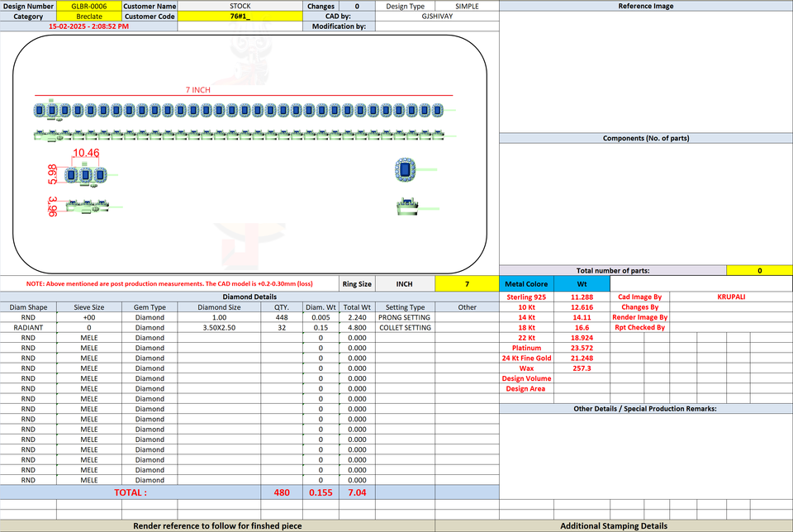Screen dimensions: 793x532
Task: Click the single link top view image
Action: click(x=405, y=169)
